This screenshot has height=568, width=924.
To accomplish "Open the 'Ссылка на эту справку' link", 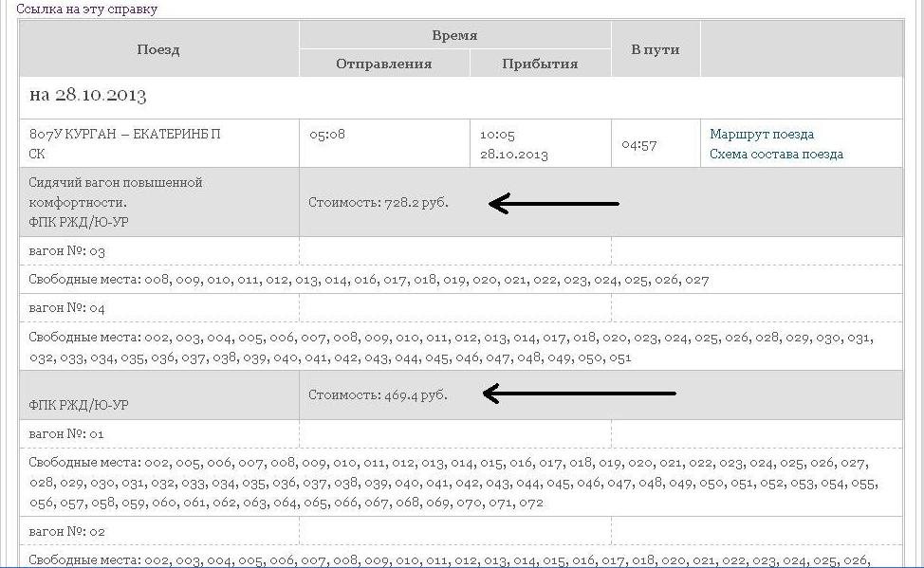I will [x=86, y=9].
